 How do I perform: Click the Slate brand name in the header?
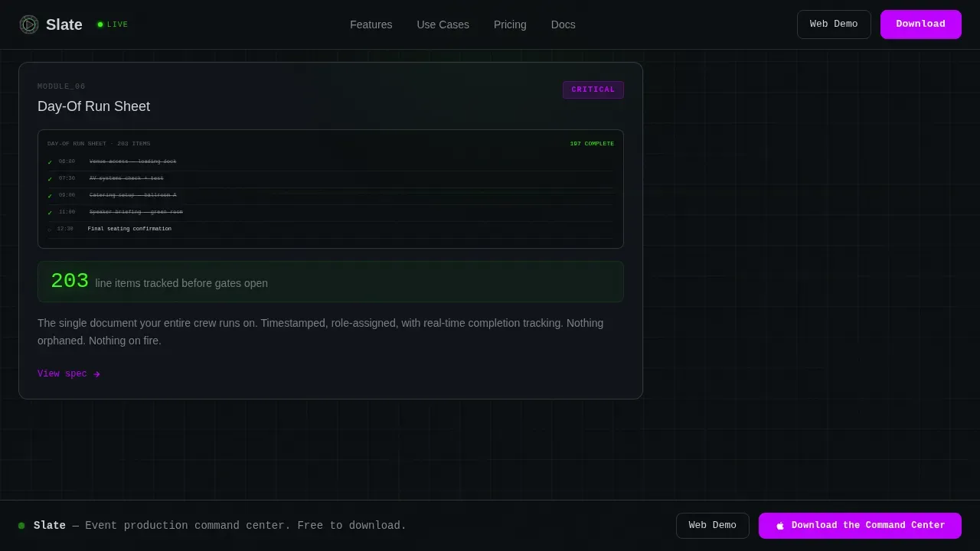point(64,24)
